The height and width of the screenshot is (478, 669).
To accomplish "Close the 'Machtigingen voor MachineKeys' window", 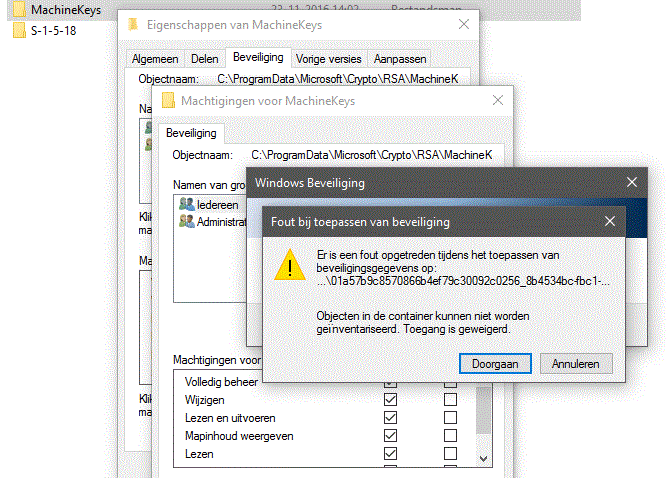I will (497, 100).
